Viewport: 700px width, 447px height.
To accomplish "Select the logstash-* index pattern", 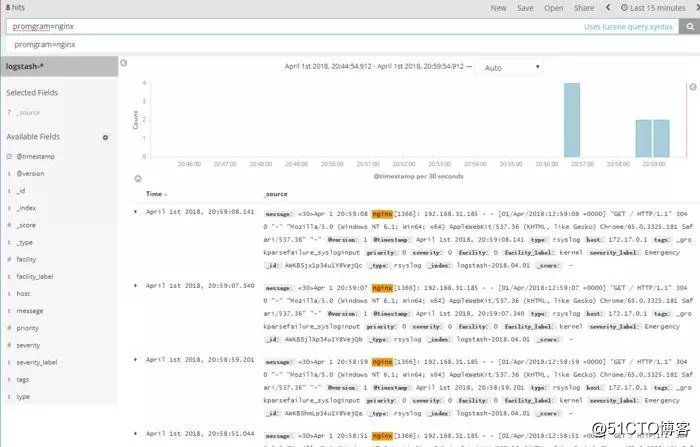I will click(59, 66).
